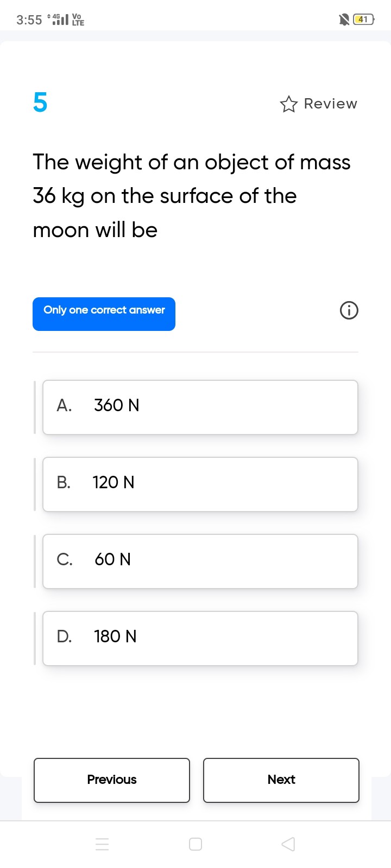Viewport: 391px width, 868px height.
Task: Choose option C 60 N
Action: coord(200,561)
